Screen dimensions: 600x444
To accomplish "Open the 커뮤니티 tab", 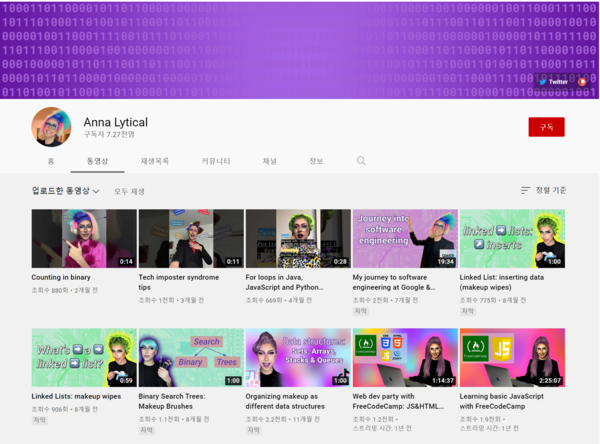I will click(x=215, y=161).
